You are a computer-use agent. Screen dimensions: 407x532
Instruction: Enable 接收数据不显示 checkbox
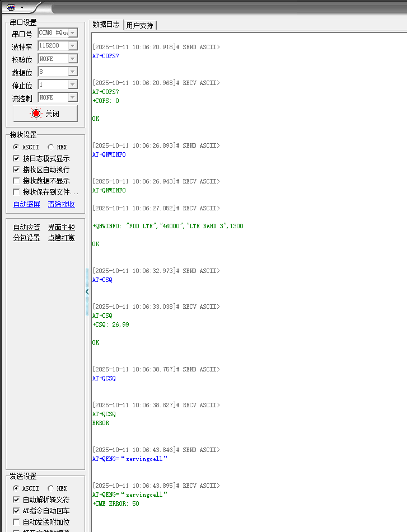click(16, 181)
